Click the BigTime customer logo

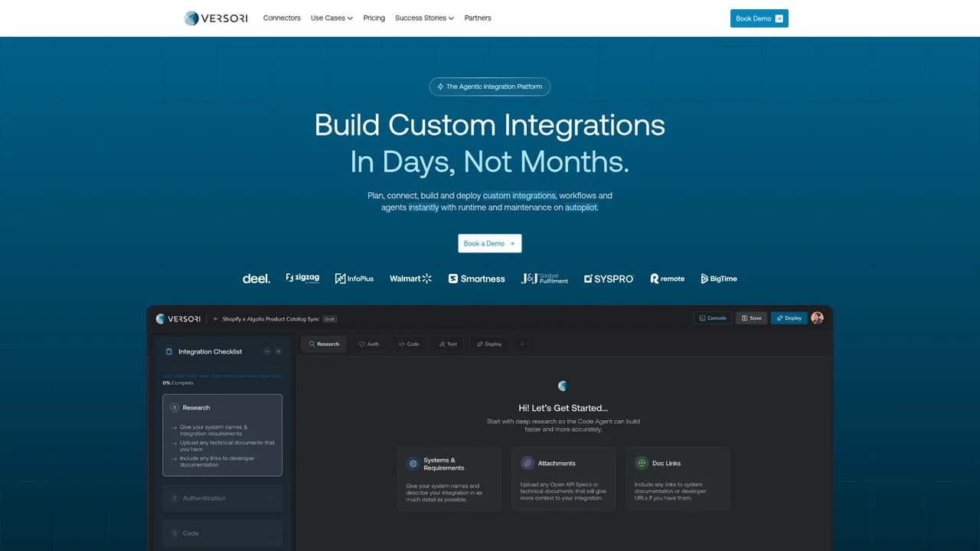point(719,279)
